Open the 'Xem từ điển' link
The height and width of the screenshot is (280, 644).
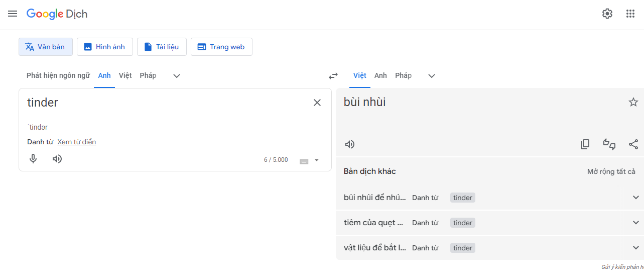[76, 142]
